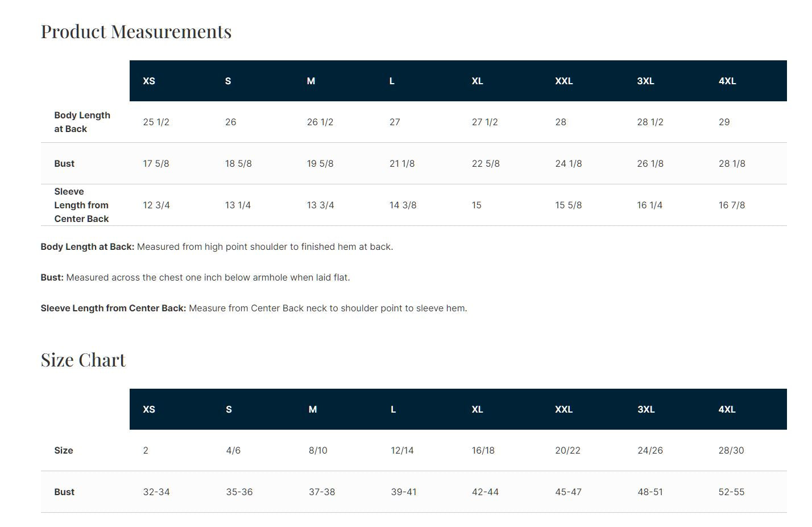This screenshot has width=812, height=527.
Task: Click the 'Sleeve Length from Center Back:' definition
Action: pos(114,308)
